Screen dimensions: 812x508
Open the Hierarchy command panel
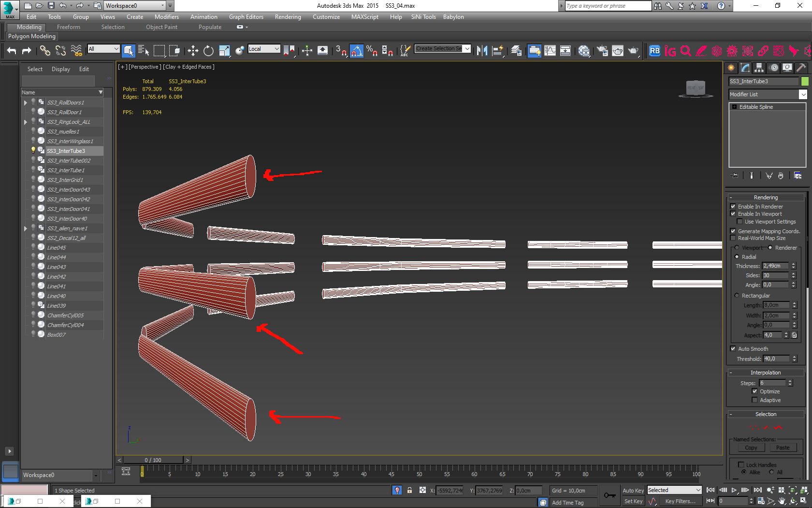tap(759, 68)
